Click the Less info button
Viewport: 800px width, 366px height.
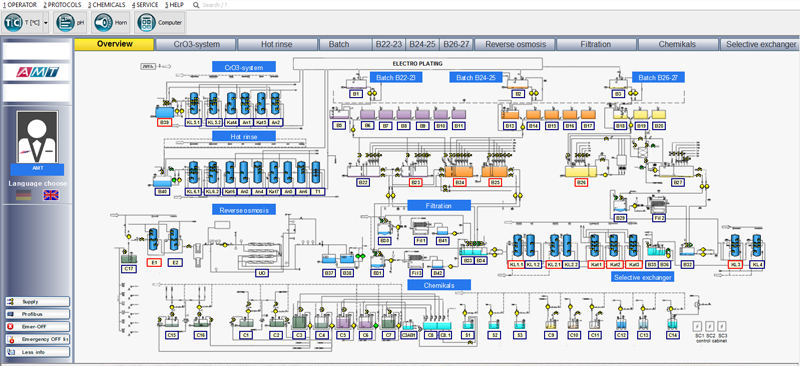(x=37, y=352)
